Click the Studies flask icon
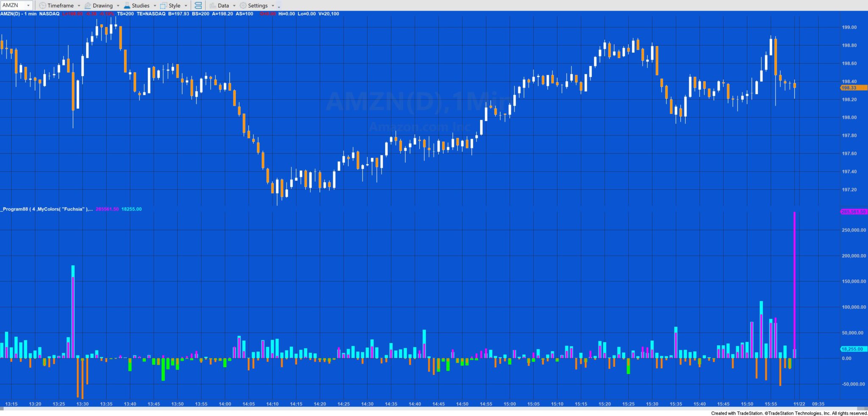Image resolution: width=868 pixels, height=416 pixels. (x=127, y=6)
